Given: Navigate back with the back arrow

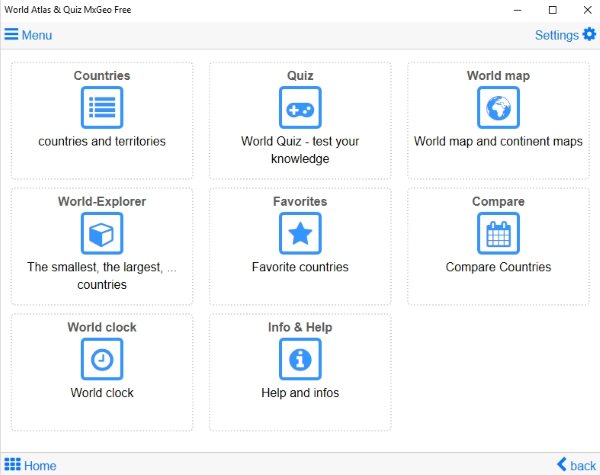Looking at the screenshot, I should [x=576, y=465].
